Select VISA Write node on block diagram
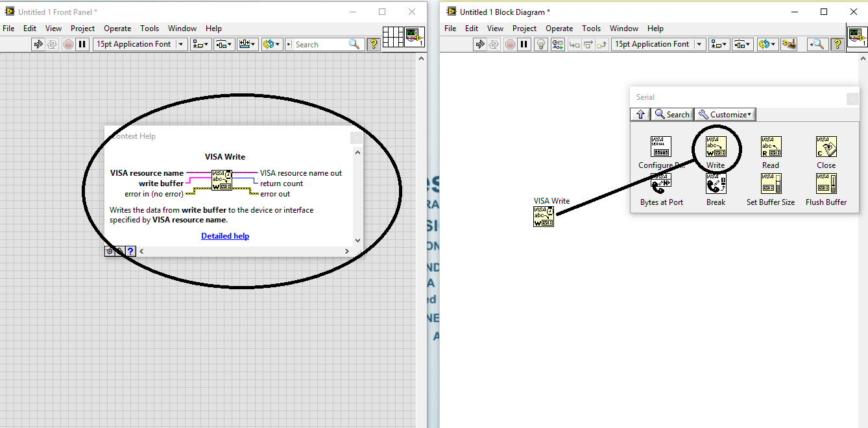868x428 pixels. (x=544, y=217)
